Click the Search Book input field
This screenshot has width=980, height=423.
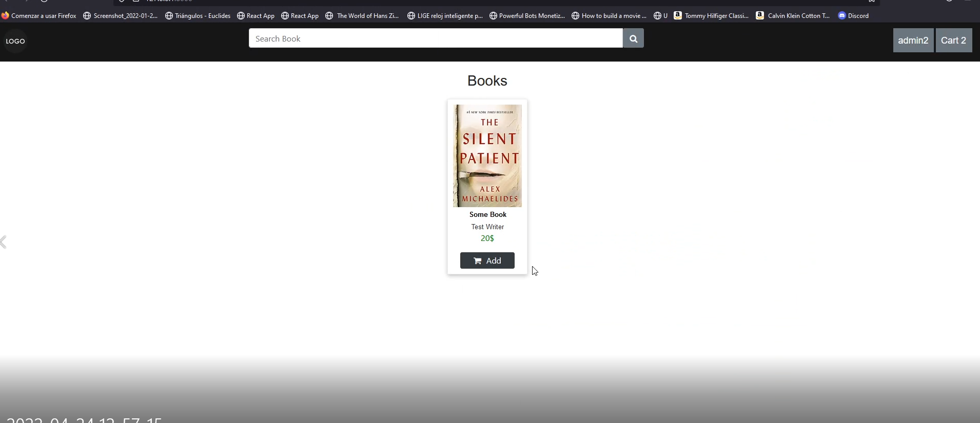(436, 38)
